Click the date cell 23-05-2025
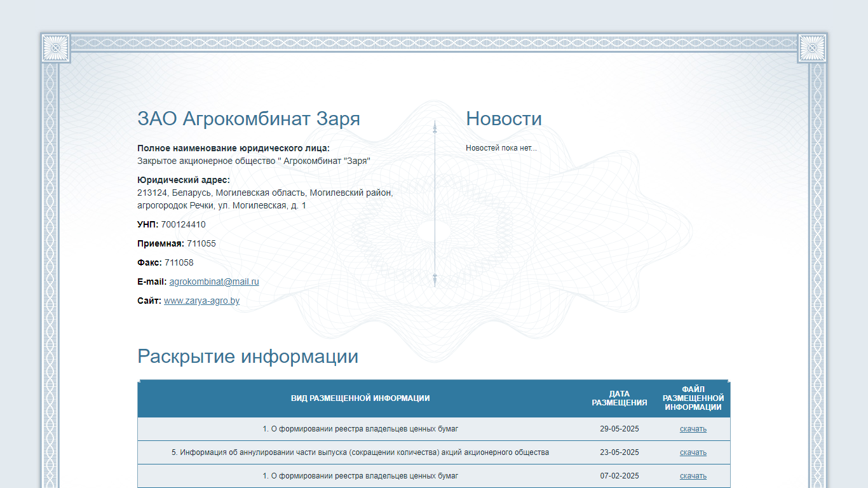The height and width of the screenshot is (488, 868). 620,452
